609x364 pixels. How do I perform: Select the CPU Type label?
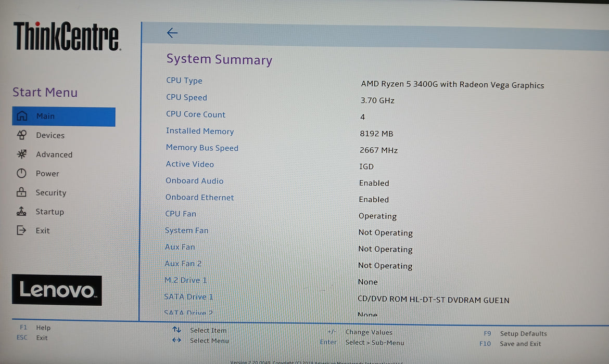click(x=184, y=80)
